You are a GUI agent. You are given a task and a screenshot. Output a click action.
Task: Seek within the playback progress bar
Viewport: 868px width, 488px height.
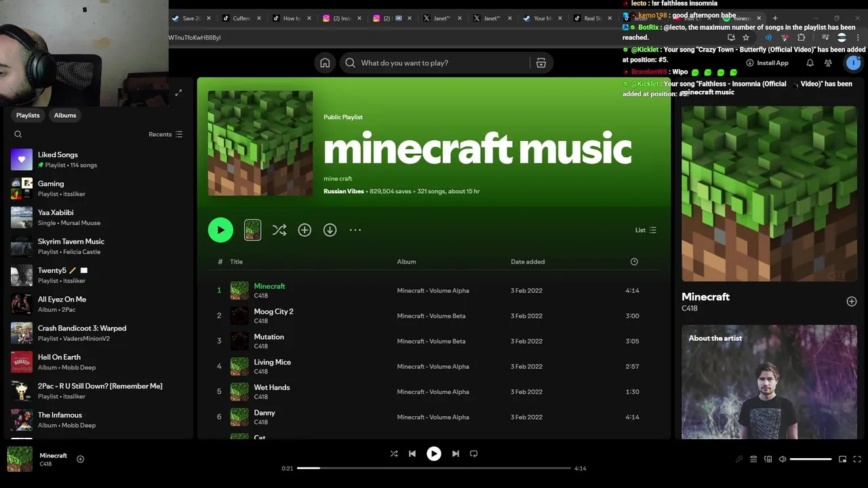(434, 468)
